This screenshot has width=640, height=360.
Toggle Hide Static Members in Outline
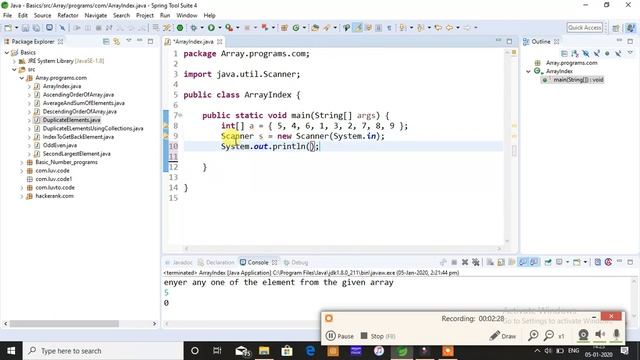(x=596, y=53)
